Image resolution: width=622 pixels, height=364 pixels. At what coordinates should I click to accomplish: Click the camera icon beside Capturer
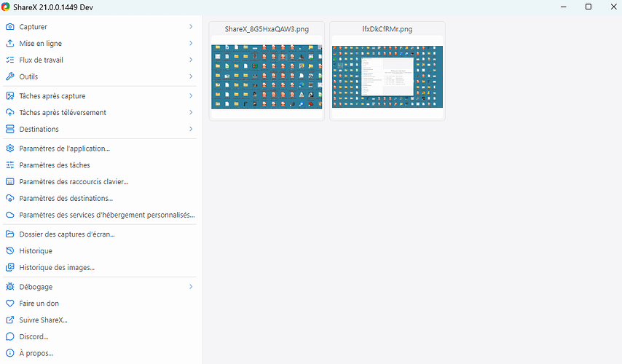click(10, 26)
